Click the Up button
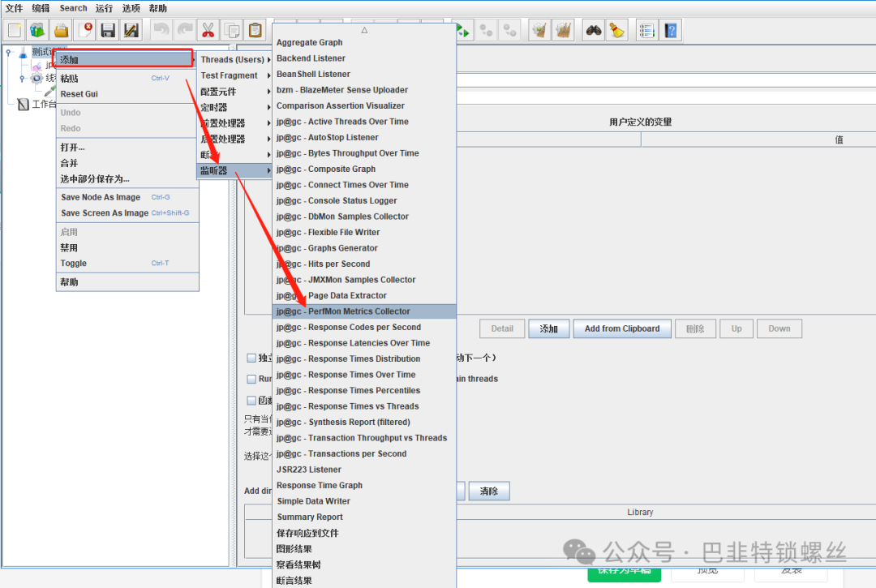Screen dimensions: 876x588 [736, 328]
